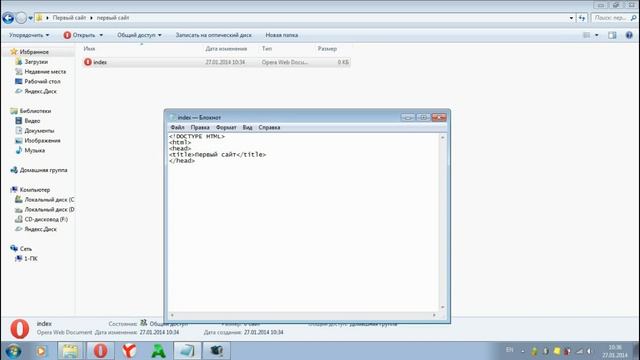Toggle the preview pane icon

pyautogui.click(x=612, y=35)
